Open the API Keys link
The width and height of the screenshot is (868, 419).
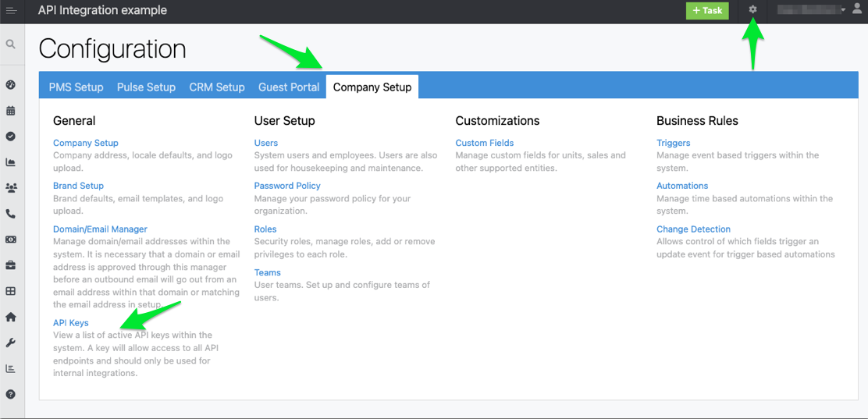[x=71, y=323]
